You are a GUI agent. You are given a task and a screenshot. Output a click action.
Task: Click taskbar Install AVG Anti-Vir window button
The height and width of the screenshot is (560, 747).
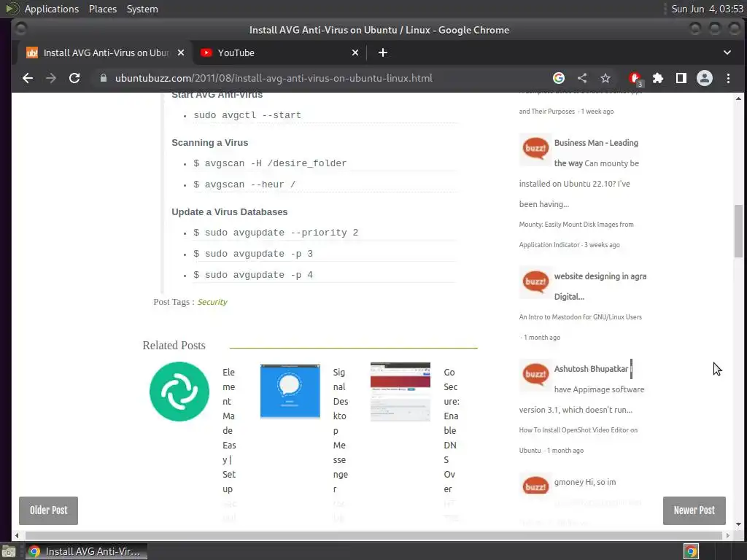86,551
